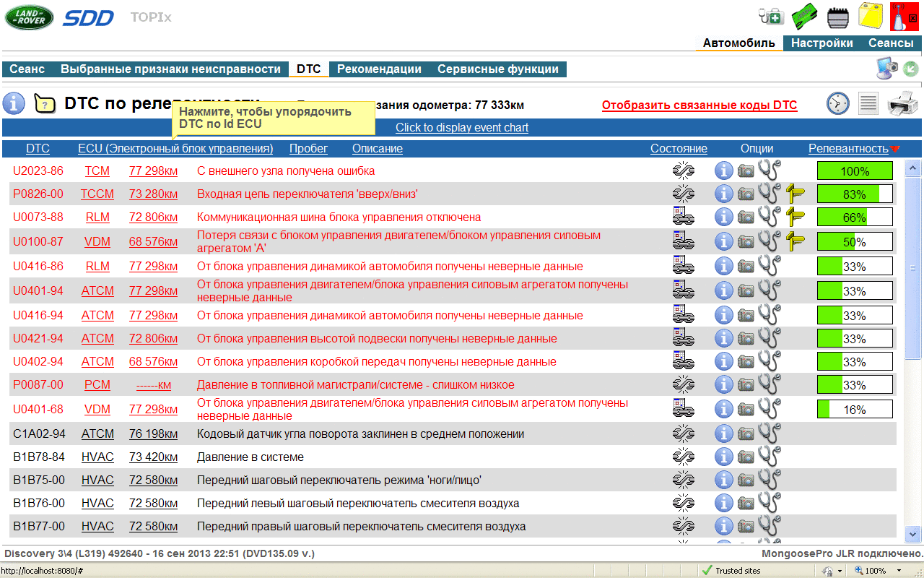Open the text list view icon
The width and height of the screenshot is (924, 578).
click(x=868, y=103)
